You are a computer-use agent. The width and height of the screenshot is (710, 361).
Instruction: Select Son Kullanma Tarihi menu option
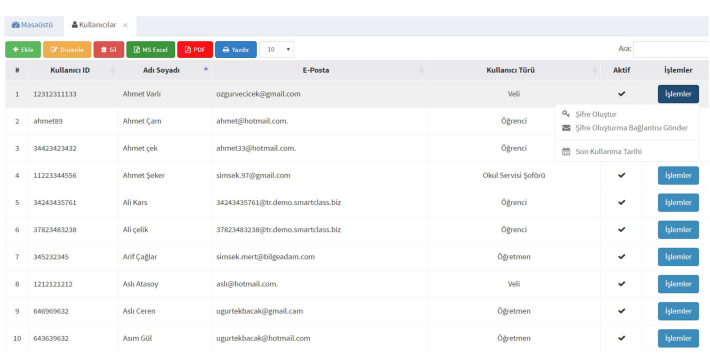tap(608, 151)
